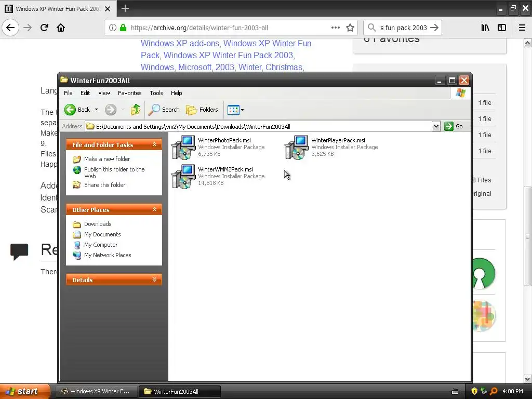The width and height of the screenshot is (532, 399).
Task: Collapse the Other Places panel
Action: [154, 209]
